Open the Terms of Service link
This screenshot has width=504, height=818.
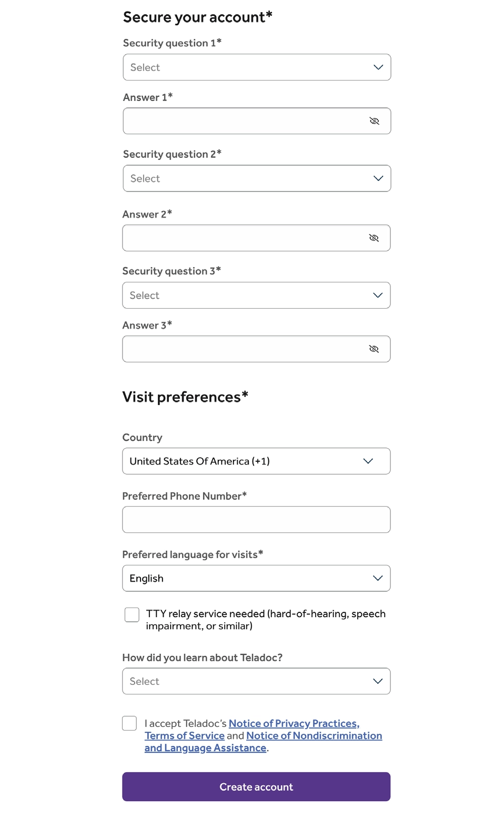pyautogui.click(x=185, y=735)
